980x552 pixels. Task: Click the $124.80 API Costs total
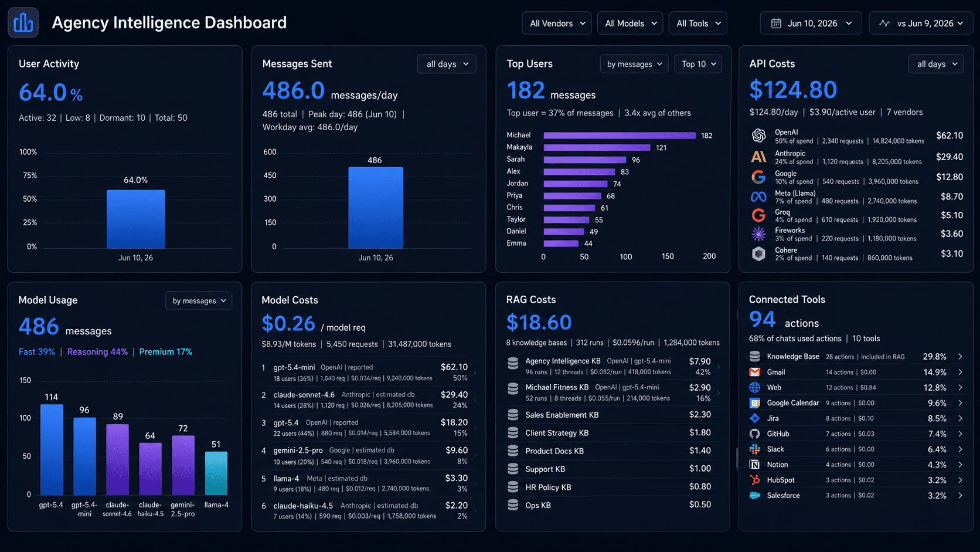coord(793,90)
